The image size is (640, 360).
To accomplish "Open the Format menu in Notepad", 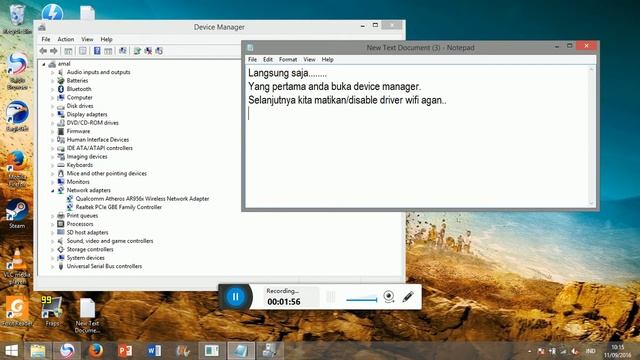I will (288, 60).
